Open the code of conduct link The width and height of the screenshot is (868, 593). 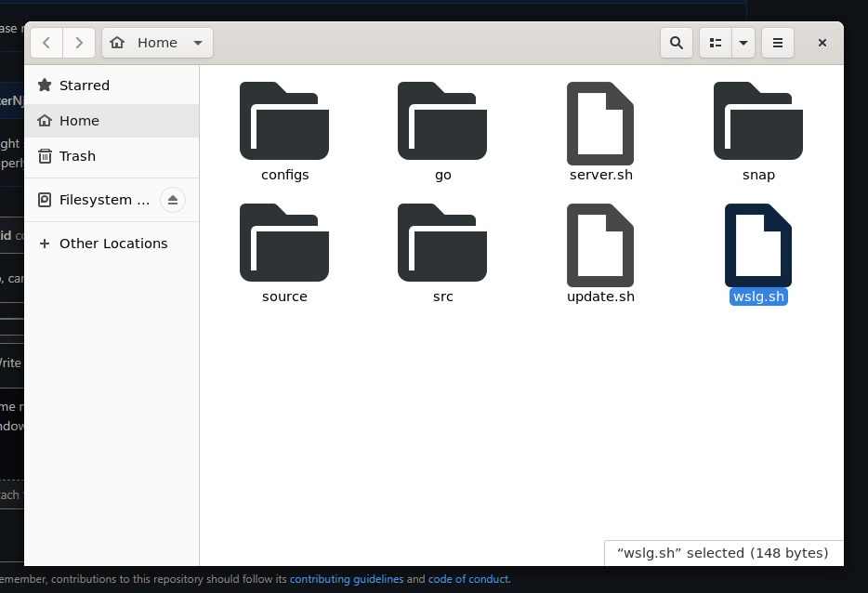pyautogui.click(x=469, y=579)
